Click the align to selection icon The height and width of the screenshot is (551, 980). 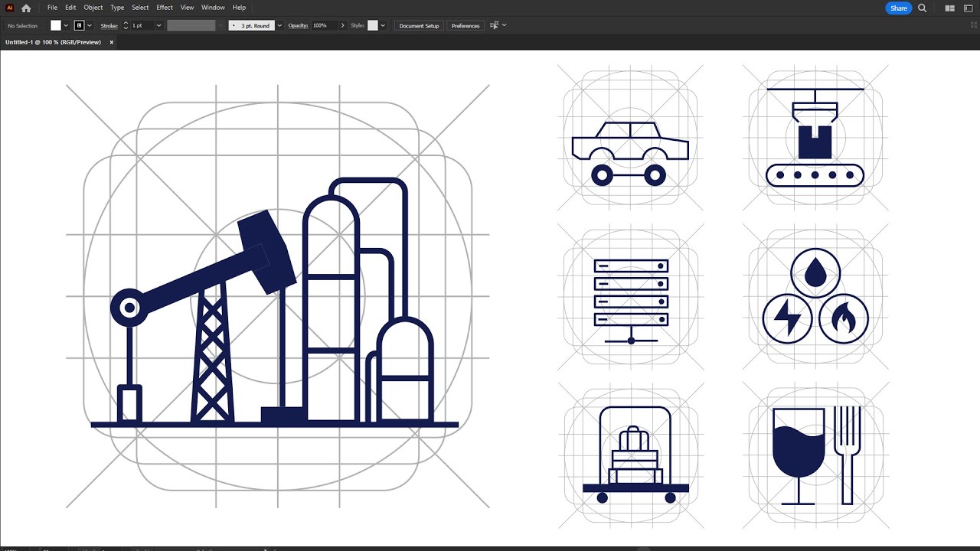[494, 25]
